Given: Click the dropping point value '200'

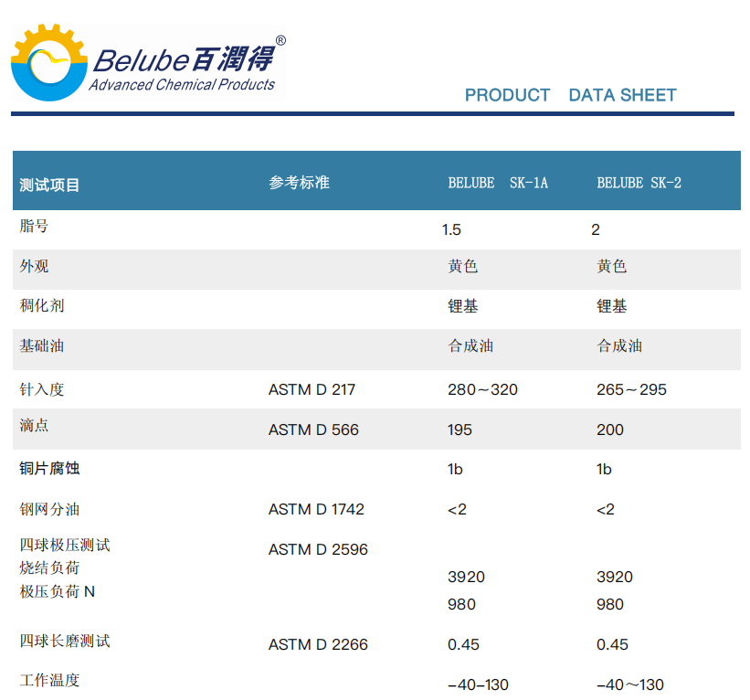Looking at the screenshot, I should tap(610, 430).
